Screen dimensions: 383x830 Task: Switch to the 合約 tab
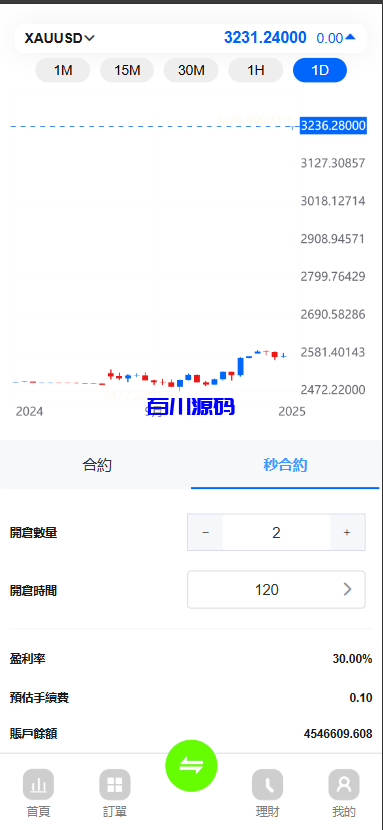[97, 465]
